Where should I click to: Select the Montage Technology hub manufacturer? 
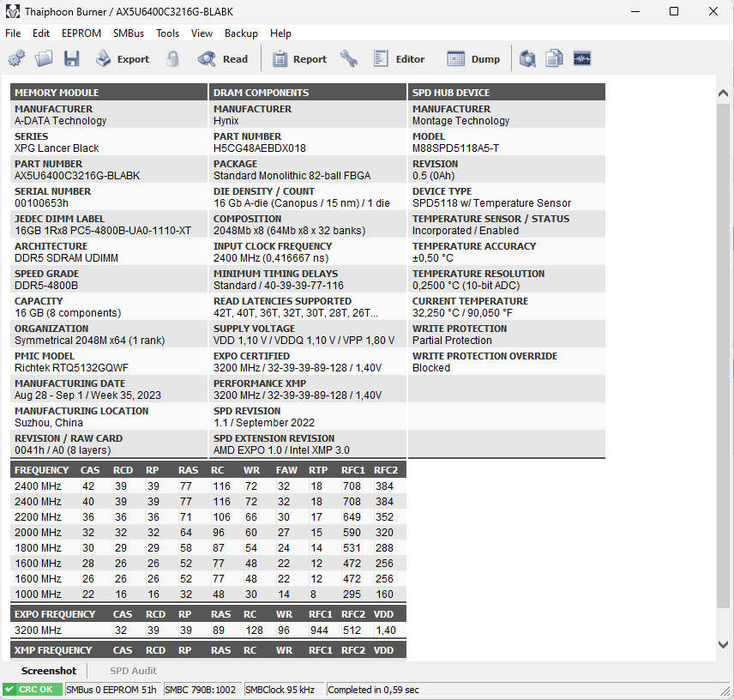coord(460,121)
